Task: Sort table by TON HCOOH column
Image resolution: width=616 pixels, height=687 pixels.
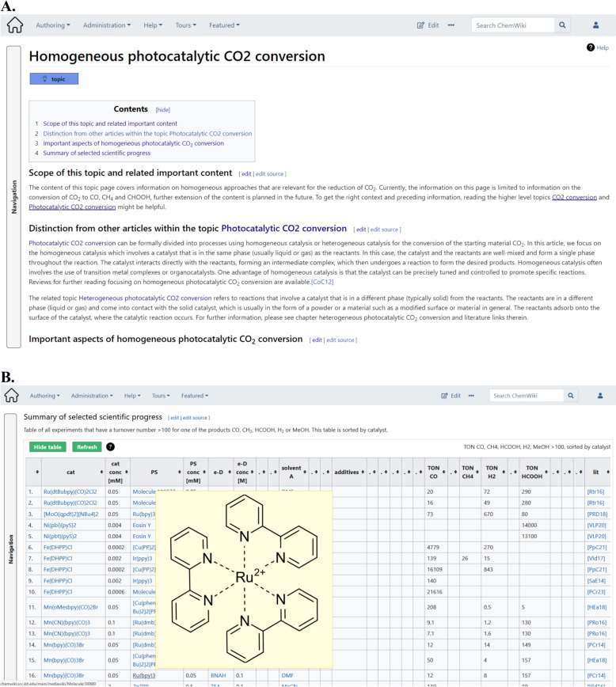Action: [x=546, y=472]
